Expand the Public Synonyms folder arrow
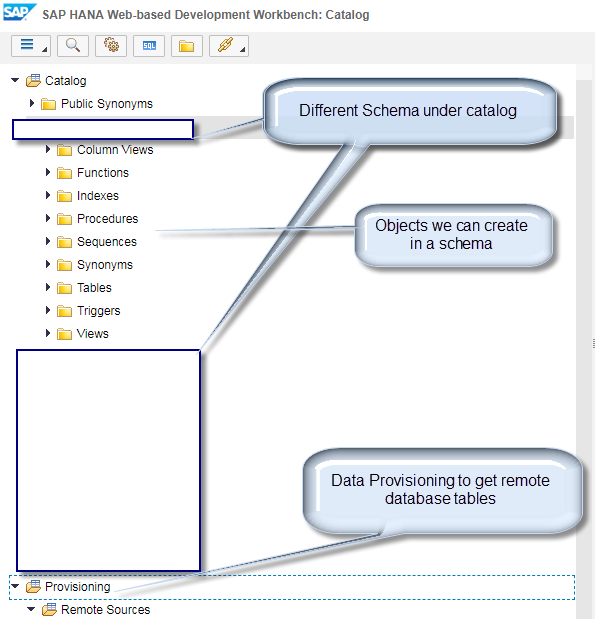595x619 pixels. coord(32,103)
